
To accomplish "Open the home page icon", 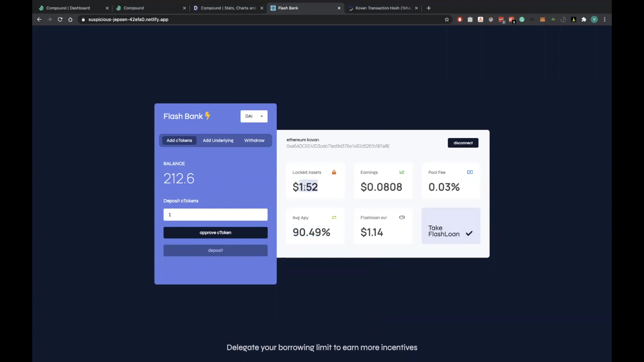I will click(70, 20).
